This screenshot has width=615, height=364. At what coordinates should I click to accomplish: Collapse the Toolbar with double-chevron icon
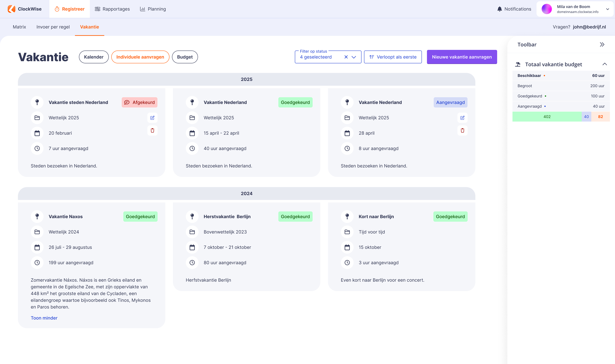pos(602,45)
